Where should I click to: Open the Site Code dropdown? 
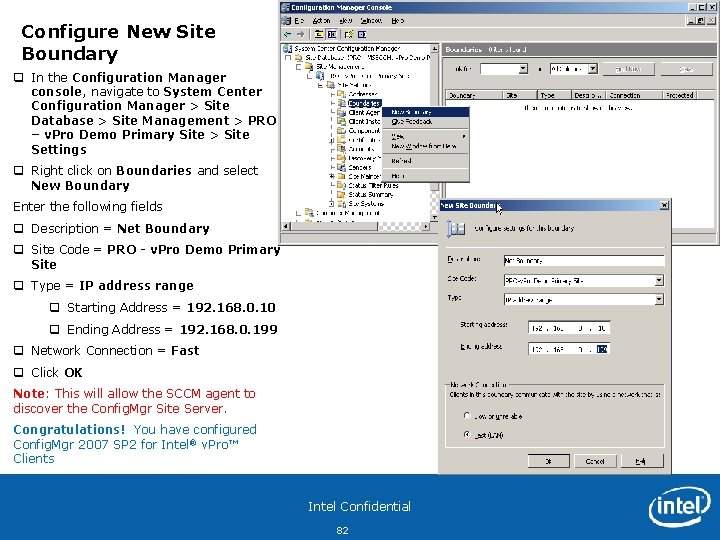(659, 280)
